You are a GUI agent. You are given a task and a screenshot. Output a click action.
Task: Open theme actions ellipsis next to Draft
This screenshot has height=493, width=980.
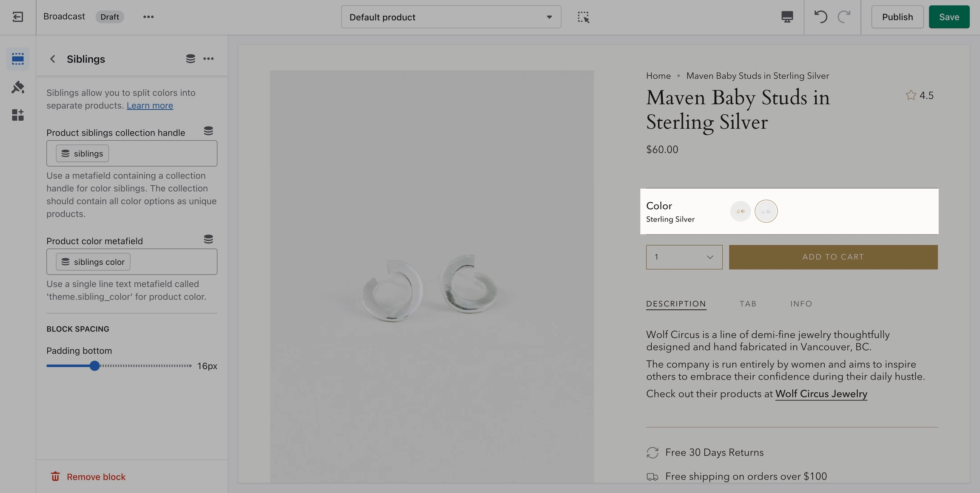[148, 17]
